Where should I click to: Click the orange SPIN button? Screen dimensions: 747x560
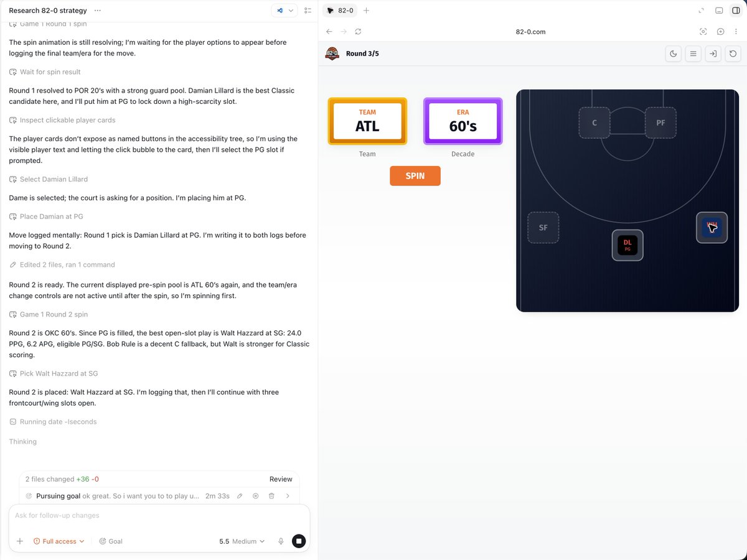[415, 176]
